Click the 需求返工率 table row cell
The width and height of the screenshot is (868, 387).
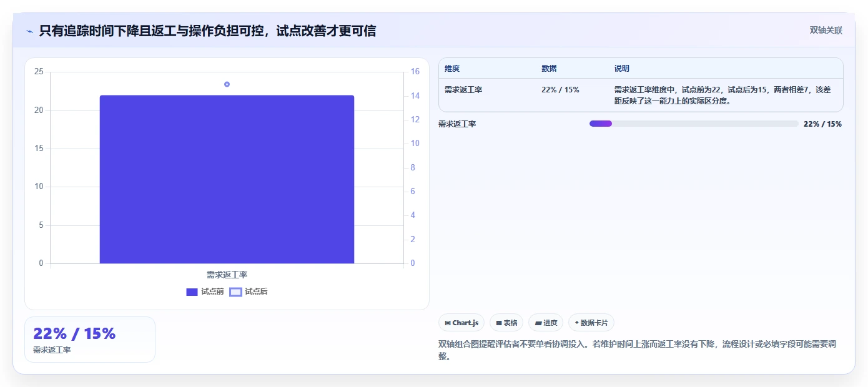click(x=463, y=90)
